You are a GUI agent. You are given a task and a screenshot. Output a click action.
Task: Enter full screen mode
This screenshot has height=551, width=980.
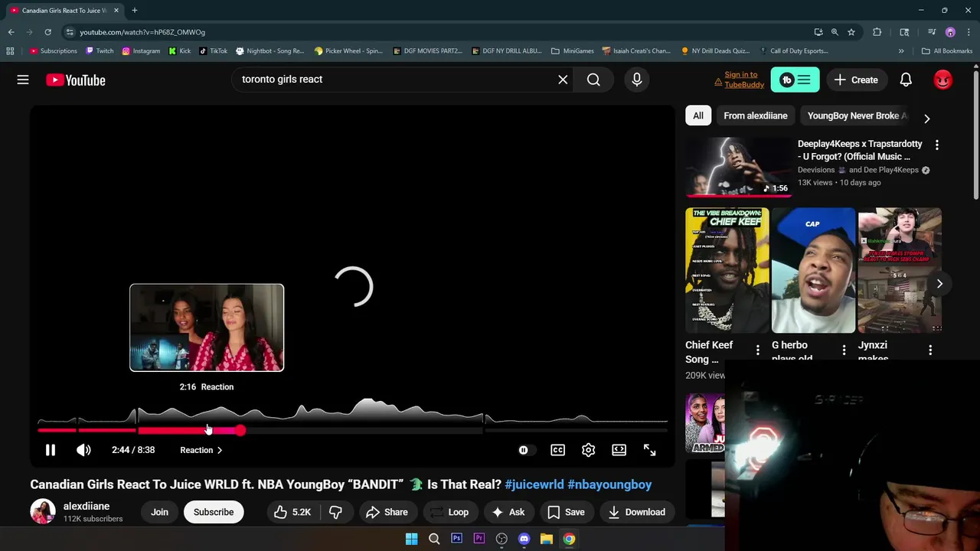[649, 450]
